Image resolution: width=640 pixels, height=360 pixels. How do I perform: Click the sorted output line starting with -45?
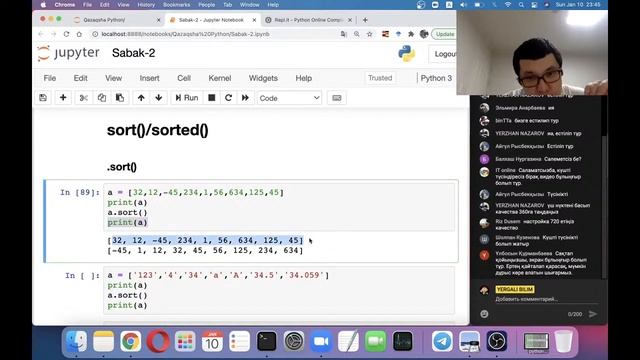pyautogui.click(x=205, y=250)
